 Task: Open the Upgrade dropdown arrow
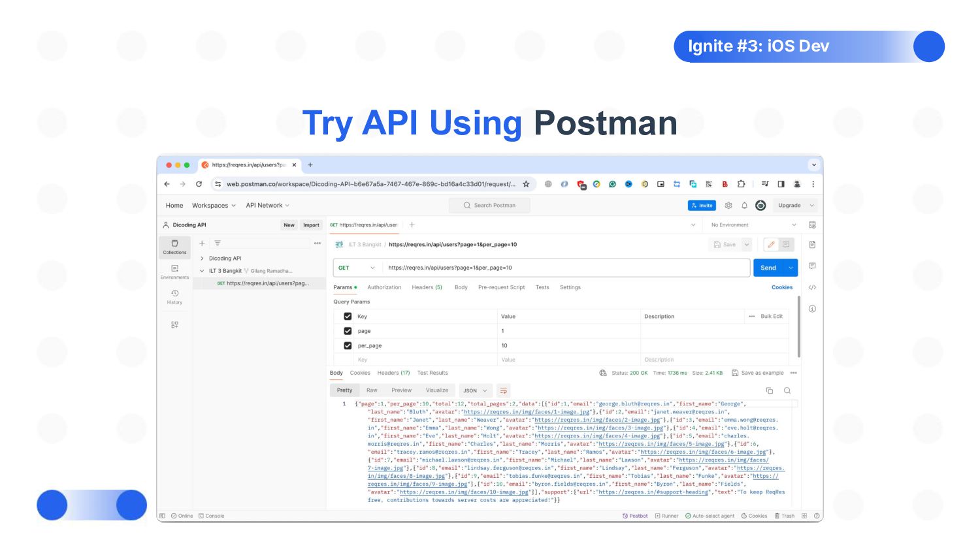[811, 205]
